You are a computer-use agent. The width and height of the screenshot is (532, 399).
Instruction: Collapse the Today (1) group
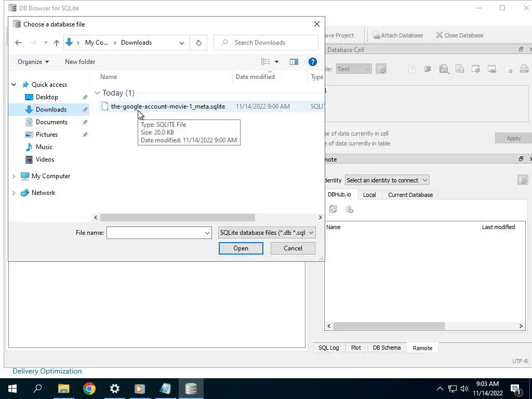[97, 93]
